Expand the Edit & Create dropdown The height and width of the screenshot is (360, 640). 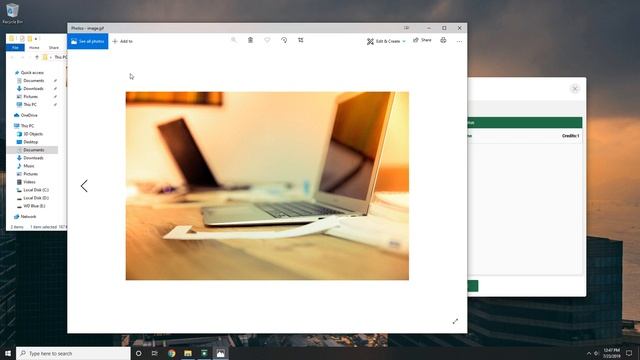[x=386, y=41]
